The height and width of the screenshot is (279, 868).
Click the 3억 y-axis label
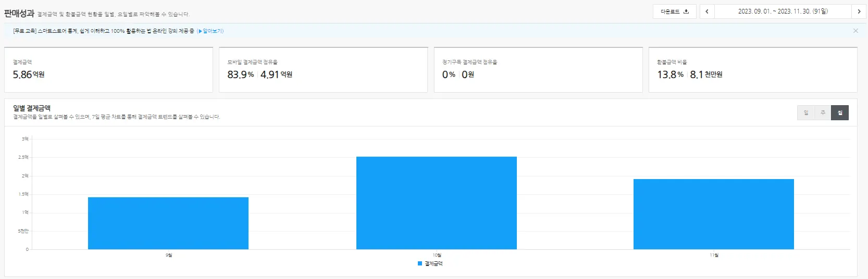point(25,139)
